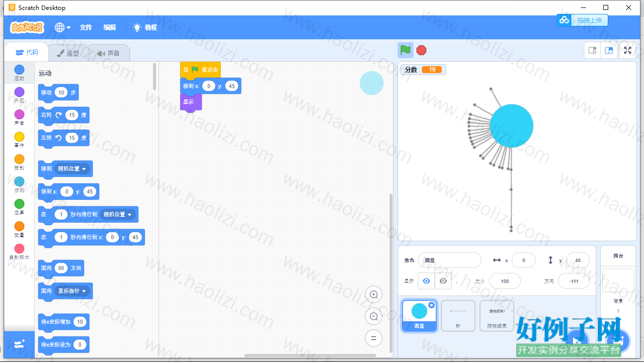Switch to the 造型 costumes tab
Viewport: 644px width, 362px height.
(x=68, y=53)
